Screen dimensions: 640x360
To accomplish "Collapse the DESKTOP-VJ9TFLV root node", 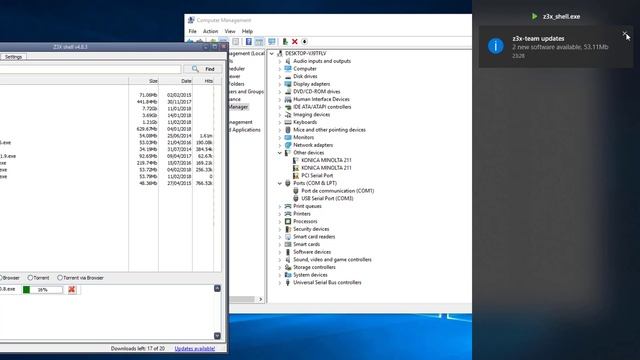I will pyautogui.click(x=272, y=53).
